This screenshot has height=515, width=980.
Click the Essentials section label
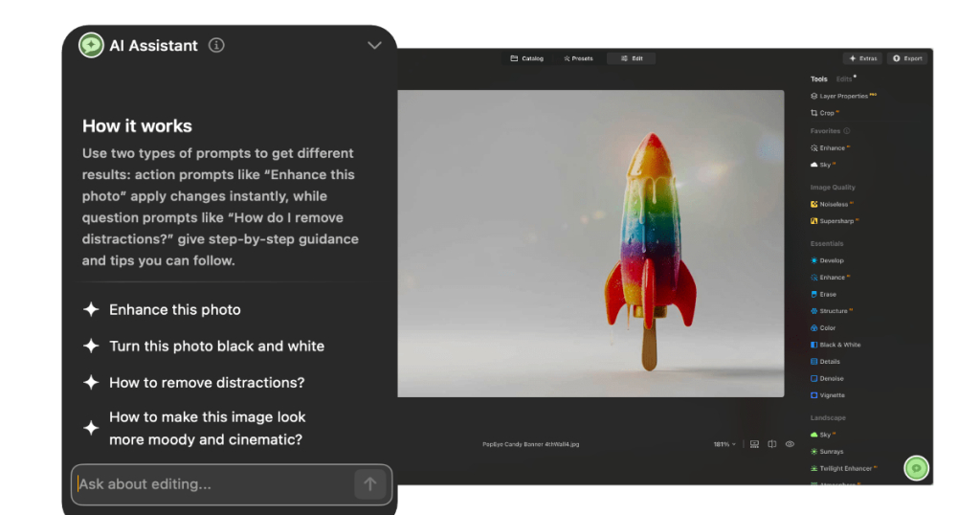(x=827, y=243)
